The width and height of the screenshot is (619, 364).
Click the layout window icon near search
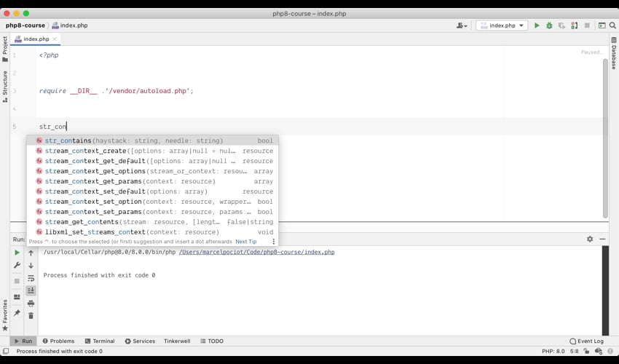point(602,25)
